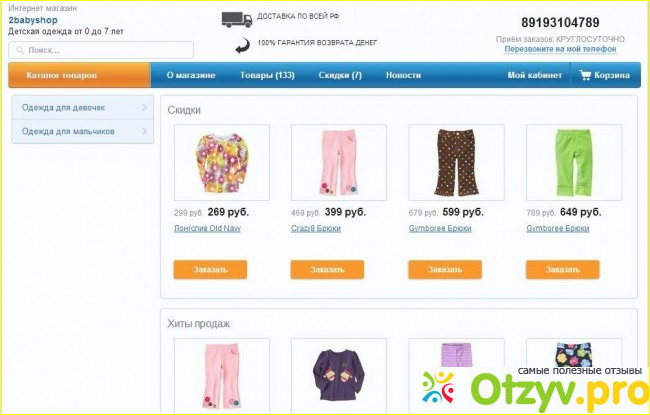Open the Скидки (7) page
Image resolution: width=650 pixels, height=415 pixels.
(340, 75)
